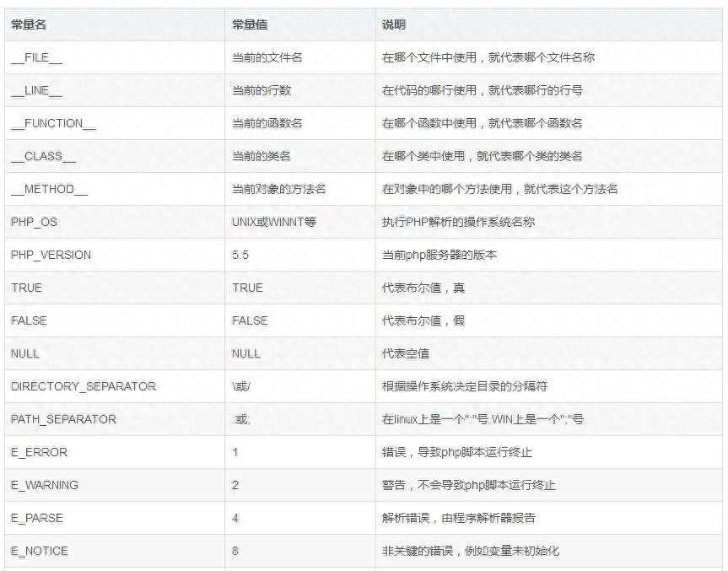The width and height of the screenshot is (728, 571).
Task: Click the E_ERROR constant name
Action: click(x=40, y=452)
